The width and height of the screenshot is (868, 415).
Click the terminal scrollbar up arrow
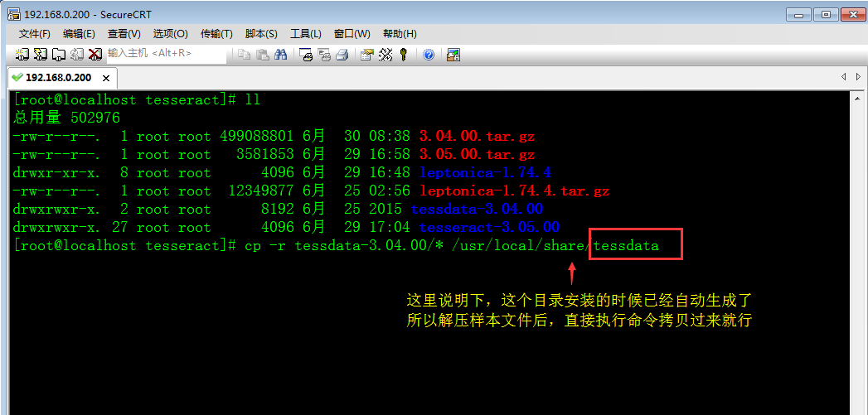click(x=857, y=98)
